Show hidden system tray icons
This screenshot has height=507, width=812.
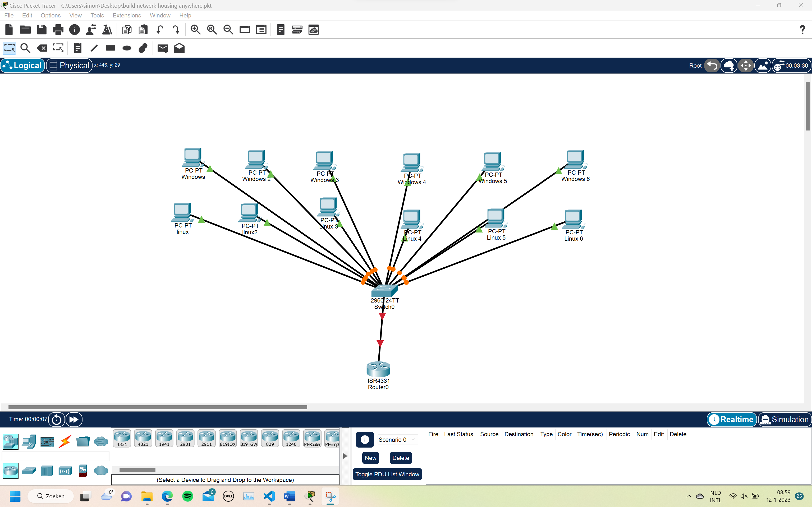click(x=688, y=496)
